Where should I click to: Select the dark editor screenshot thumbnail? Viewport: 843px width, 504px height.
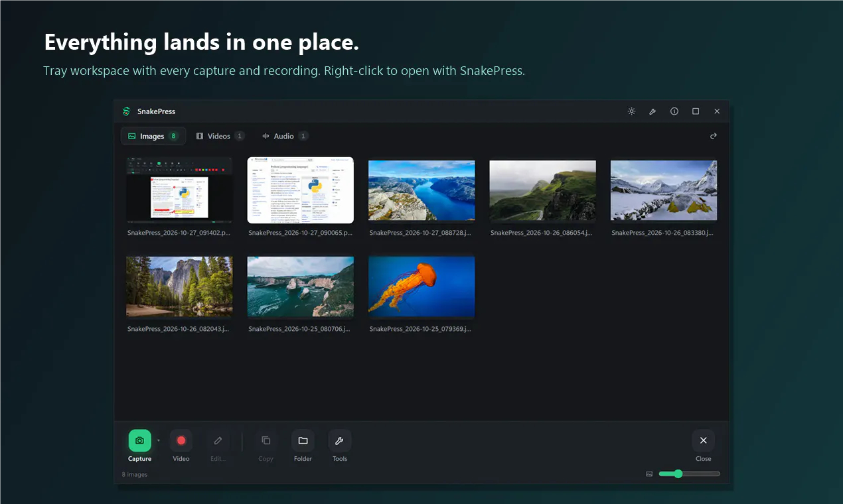179,190
